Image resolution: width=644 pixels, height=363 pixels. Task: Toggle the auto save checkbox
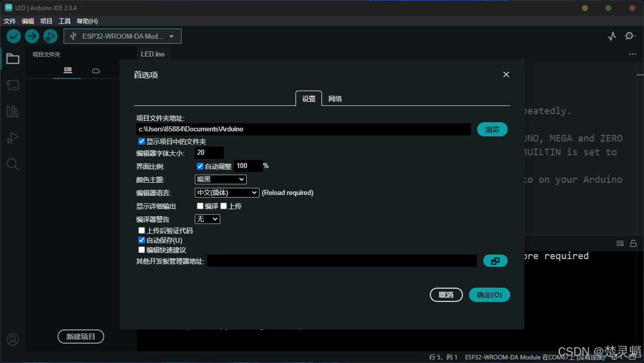point(142,240)
